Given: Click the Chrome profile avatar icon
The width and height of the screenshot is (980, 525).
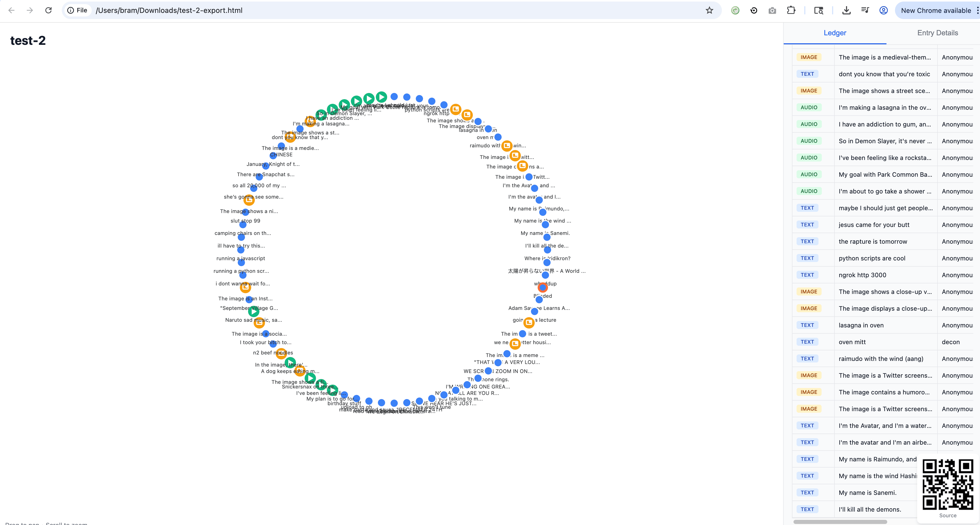Looking at the screenshot, I should point(883,10).
